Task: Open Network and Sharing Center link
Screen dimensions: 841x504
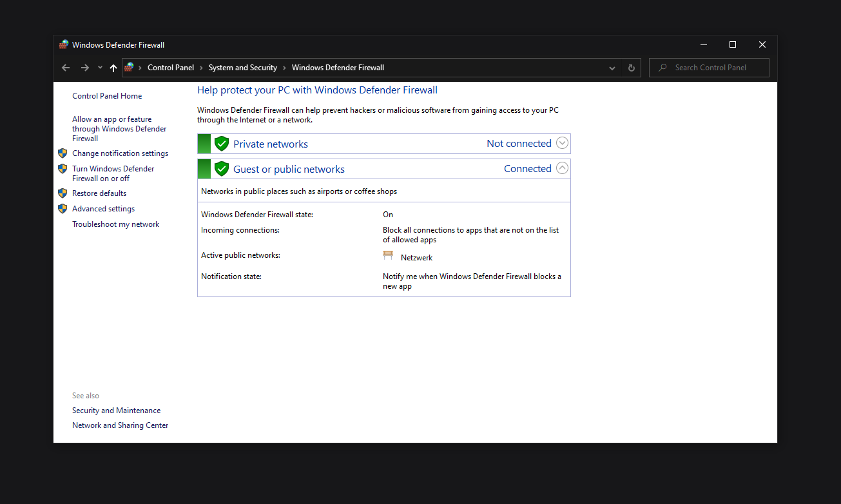Action: [121, 425]
